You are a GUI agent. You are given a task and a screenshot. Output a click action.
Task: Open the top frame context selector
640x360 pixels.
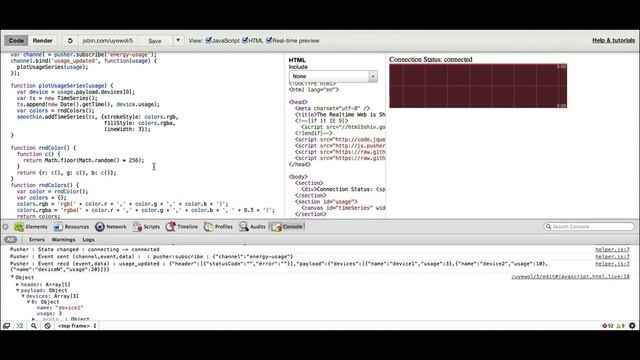[77, 326]
